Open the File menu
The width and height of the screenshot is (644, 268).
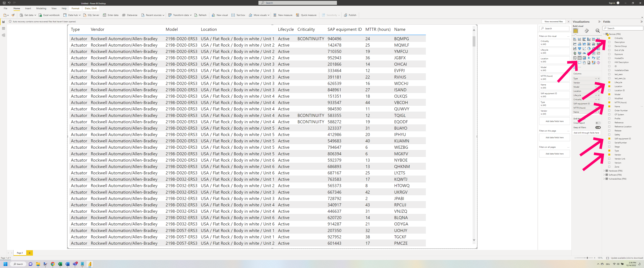click(x=6, y=9)
